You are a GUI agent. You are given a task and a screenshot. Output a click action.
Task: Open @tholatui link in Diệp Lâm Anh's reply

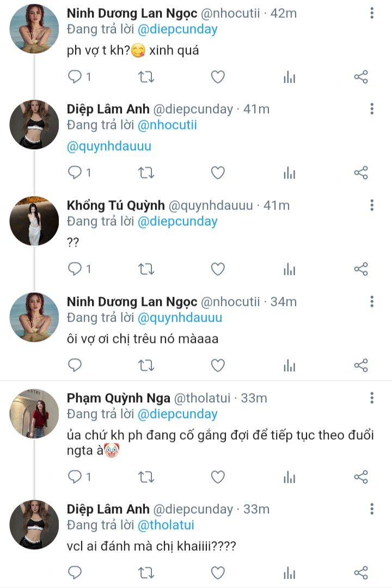(166, 525)
